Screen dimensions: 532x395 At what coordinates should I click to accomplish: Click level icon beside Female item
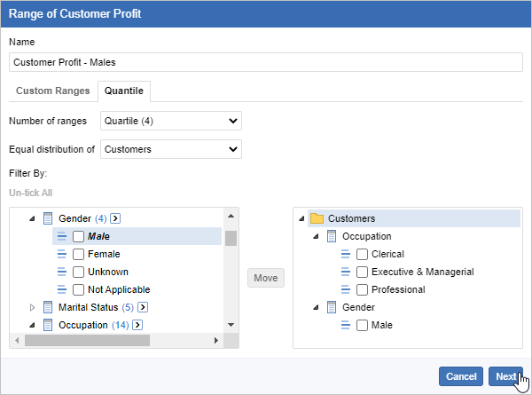[x=62, y=254]
